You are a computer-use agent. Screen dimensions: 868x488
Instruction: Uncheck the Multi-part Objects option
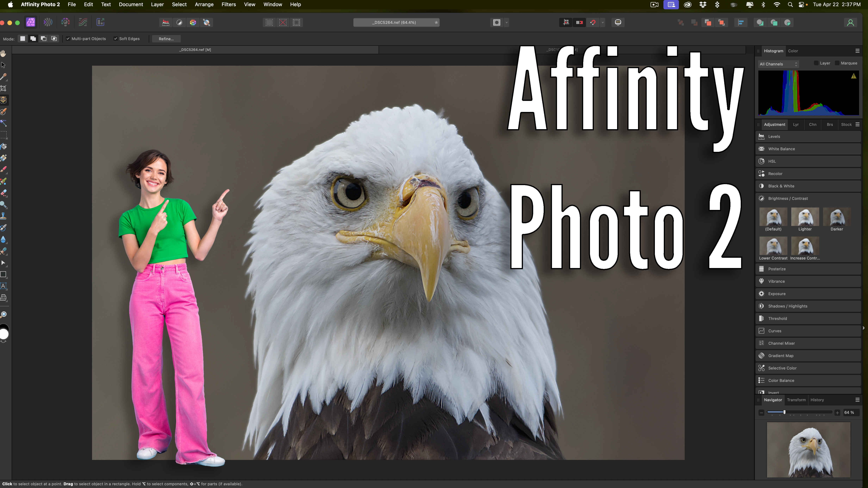[x=68, y=38]
